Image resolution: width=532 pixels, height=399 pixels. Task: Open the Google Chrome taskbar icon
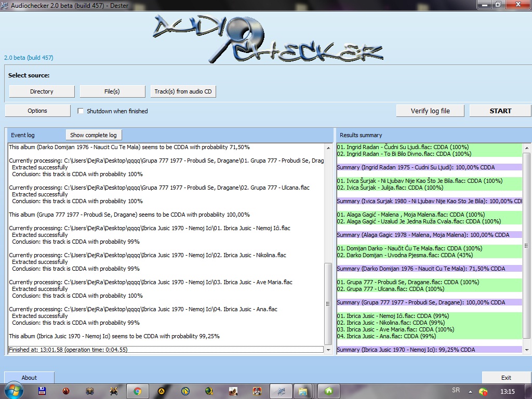(137, 391)
